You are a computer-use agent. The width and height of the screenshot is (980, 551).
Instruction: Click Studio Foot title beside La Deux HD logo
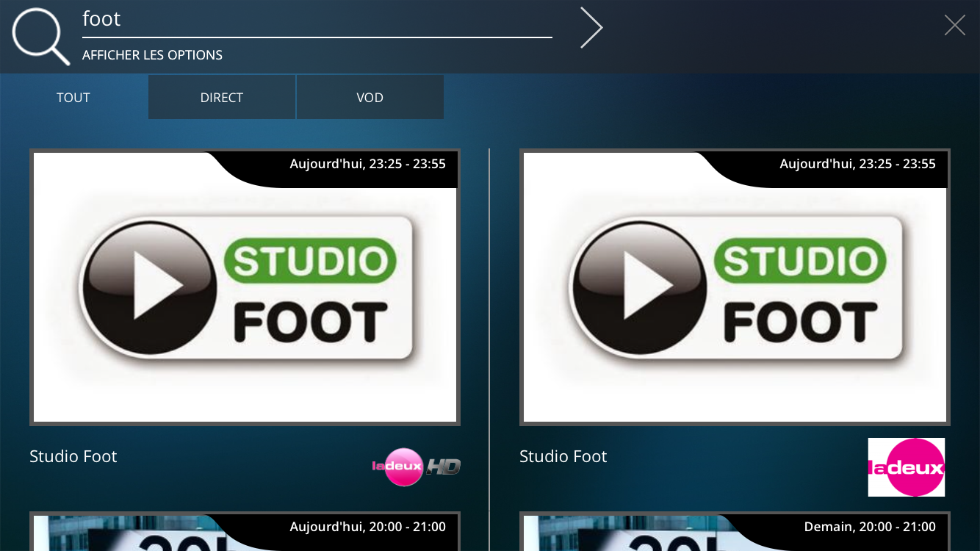coord(73,456)
